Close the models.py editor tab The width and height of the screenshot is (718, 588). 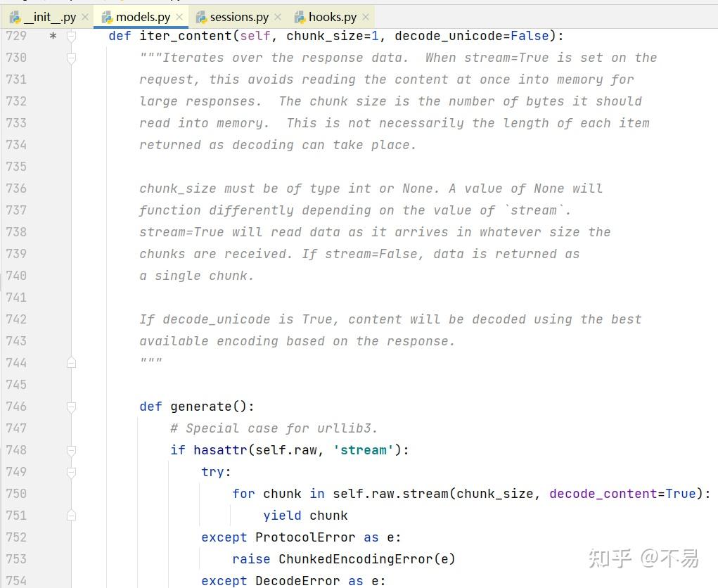179,17
